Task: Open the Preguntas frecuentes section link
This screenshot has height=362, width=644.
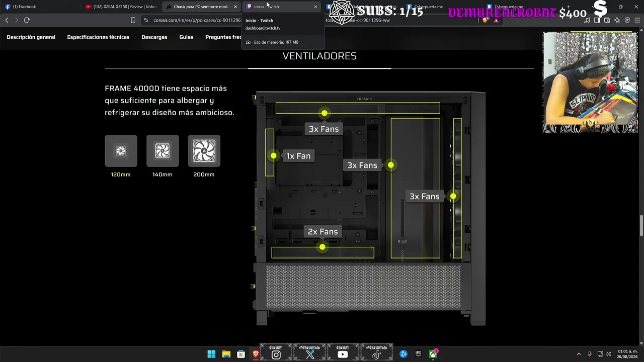Action: tap(223, 37)
